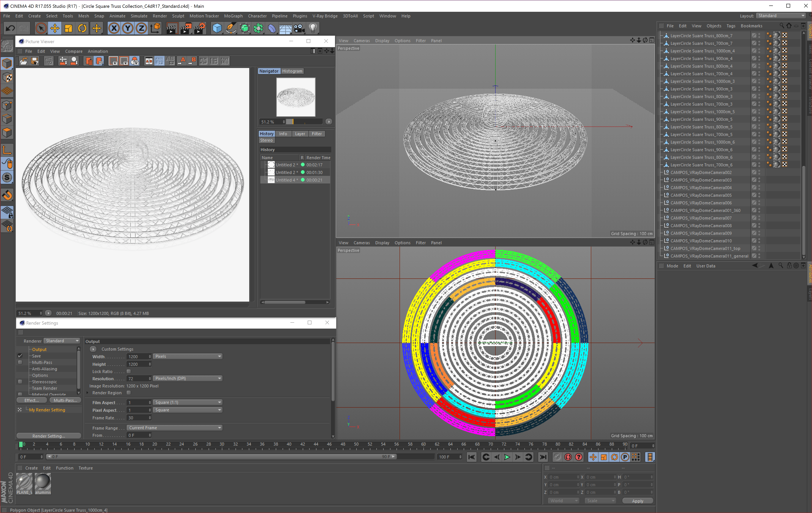Enable the Render Region checkbox
The height and width of the screenshot is (513, 812).
click(129, 393)
